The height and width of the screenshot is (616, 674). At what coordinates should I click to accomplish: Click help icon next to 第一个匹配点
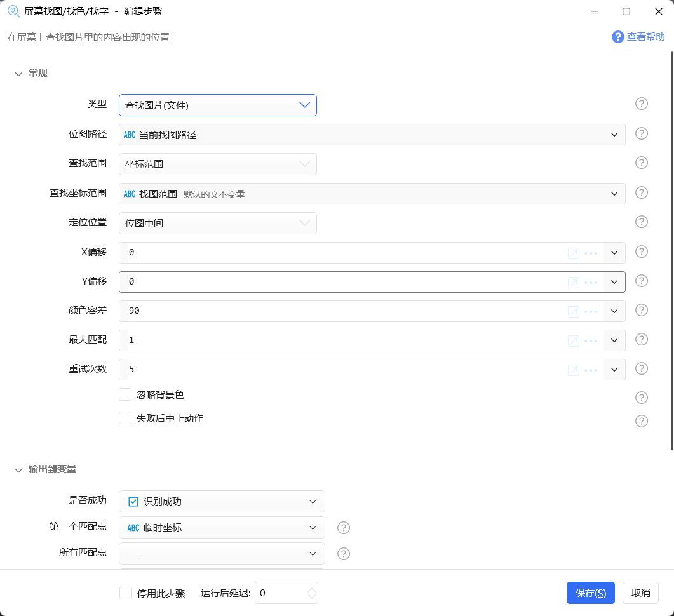point(344,528)
